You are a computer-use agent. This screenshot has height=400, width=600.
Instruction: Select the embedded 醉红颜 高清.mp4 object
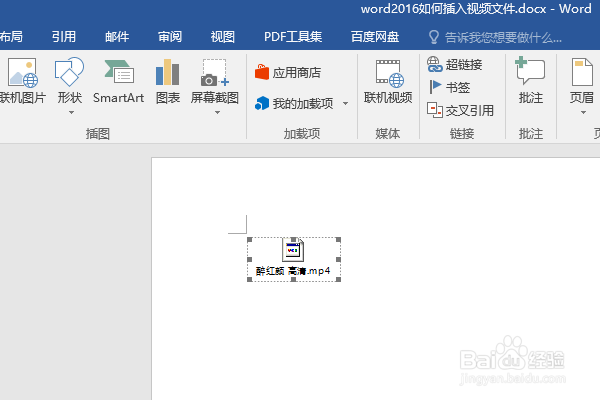[x=293, y=259]
